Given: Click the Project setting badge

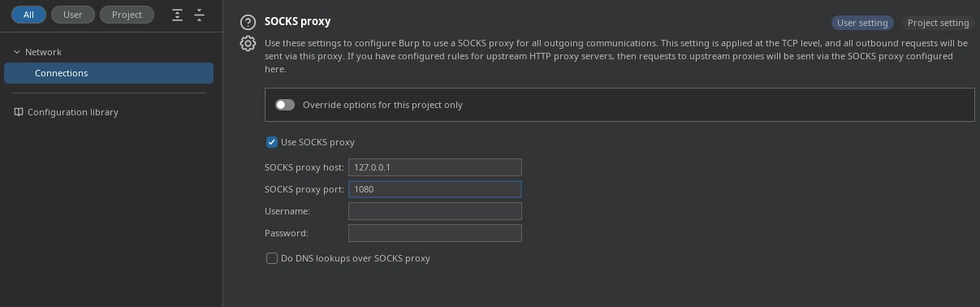Looking at the screenshot, I should click(x=938, y=23).
